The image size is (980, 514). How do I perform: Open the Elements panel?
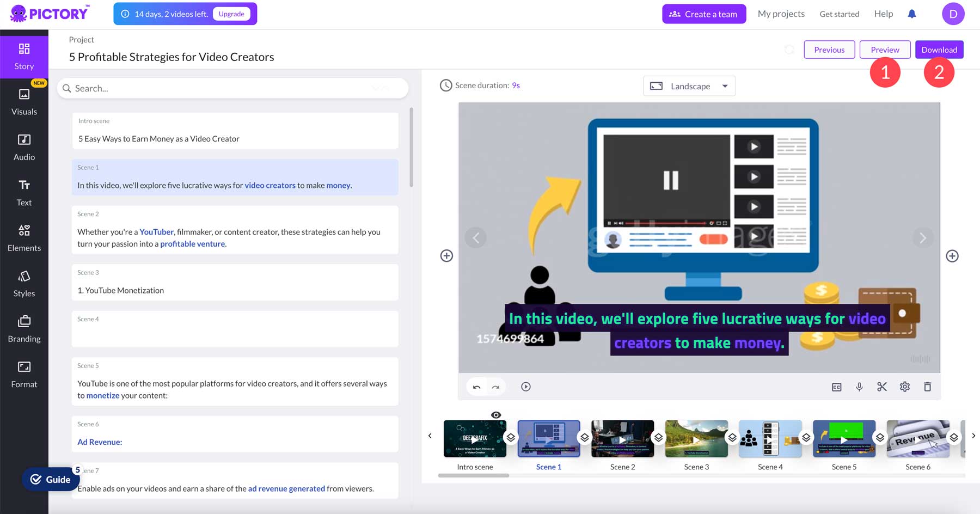[x=24, y=238]
